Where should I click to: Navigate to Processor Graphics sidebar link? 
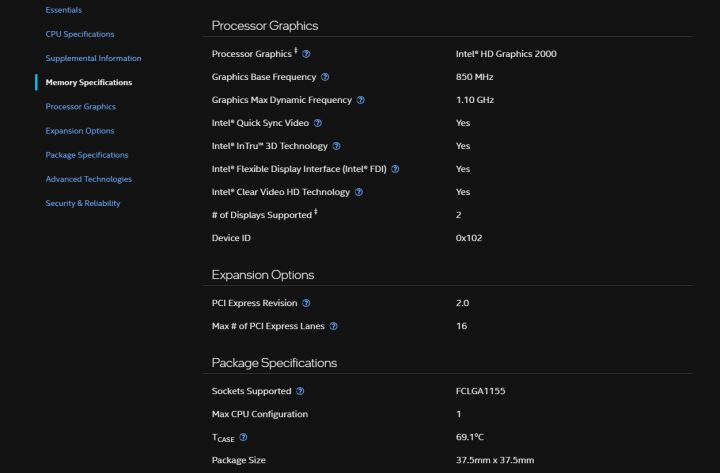pyautogui.click(x=80, y=106)
